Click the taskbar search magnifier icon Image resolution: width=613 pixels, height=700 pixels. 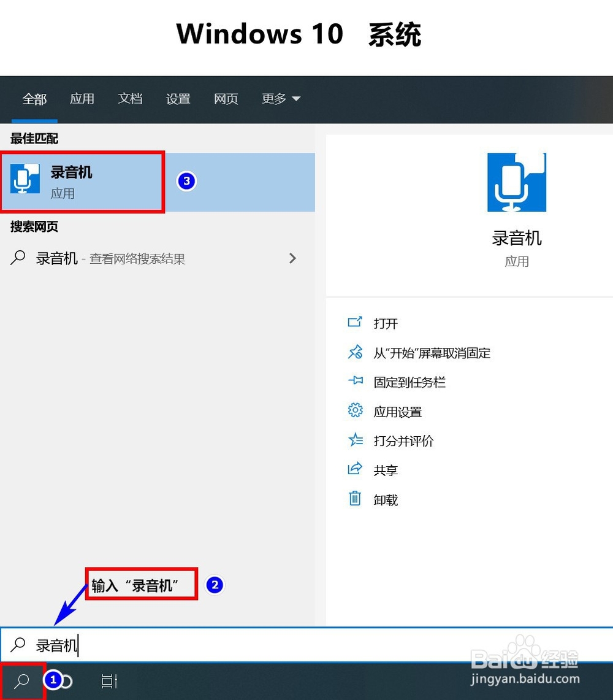(21, 681)
